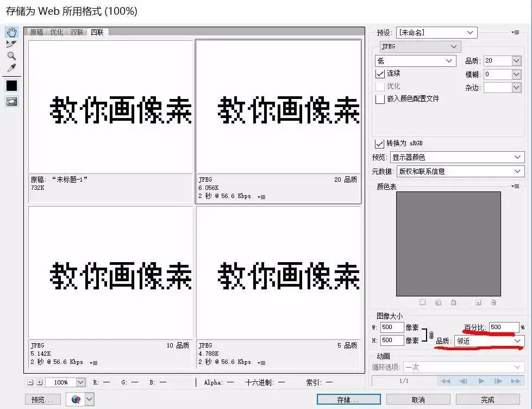
Task: Open the 低 compression quality dropdown
Action: pyautogui.click(x=416, y=61)
